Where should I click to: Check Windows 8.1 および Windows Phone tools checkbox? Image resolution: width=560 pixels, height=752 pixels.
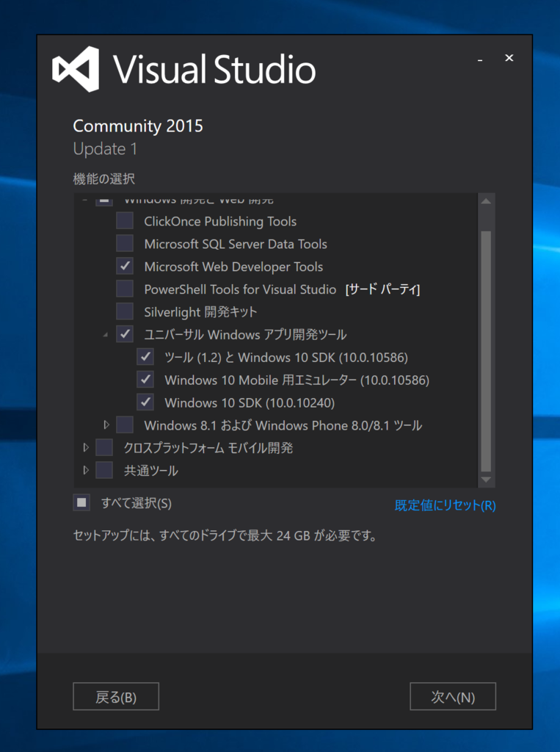[125, 425]
